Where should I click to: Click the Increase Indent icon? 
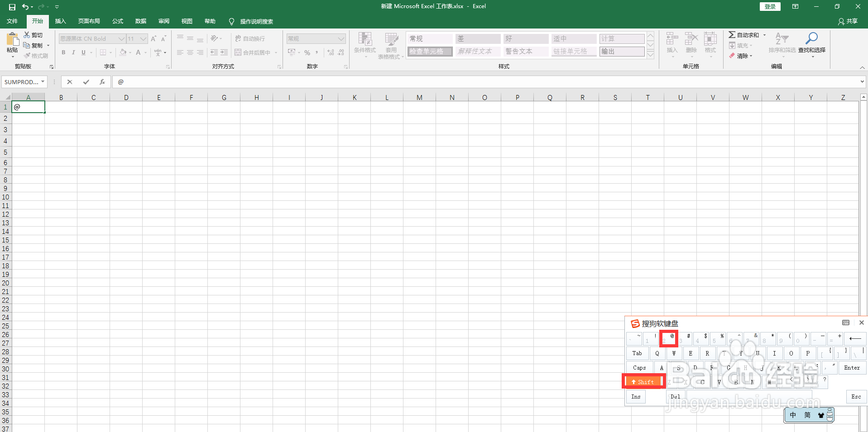pyautogui.click(x=224, y=52)
